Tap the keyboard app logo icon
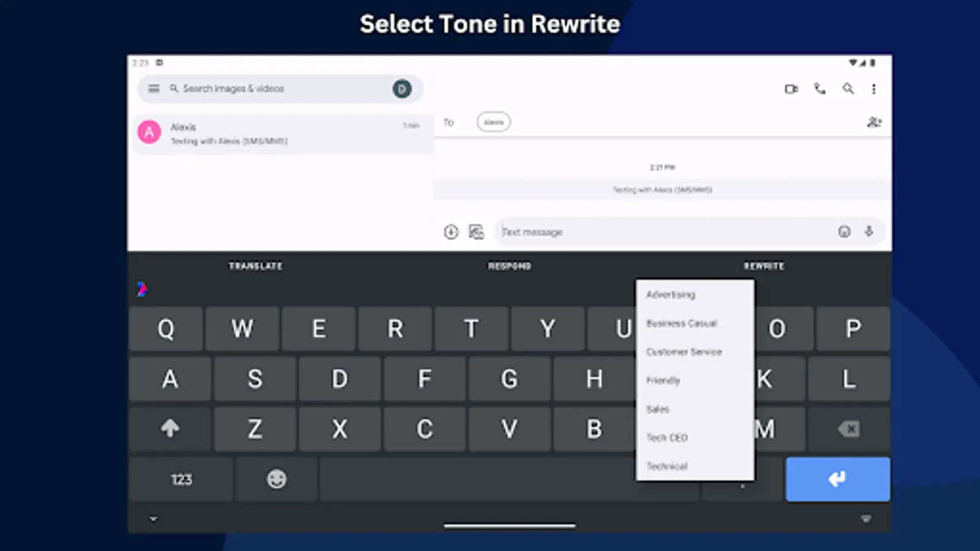This screenshot has width=980, height=551. click(x=141, y=289)
